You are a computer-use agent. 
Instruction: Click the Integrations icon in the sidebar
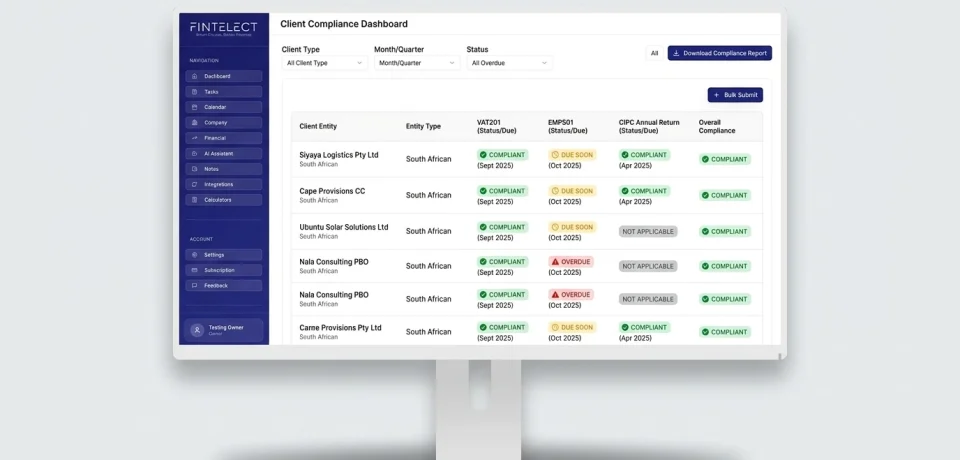point(194,184)
